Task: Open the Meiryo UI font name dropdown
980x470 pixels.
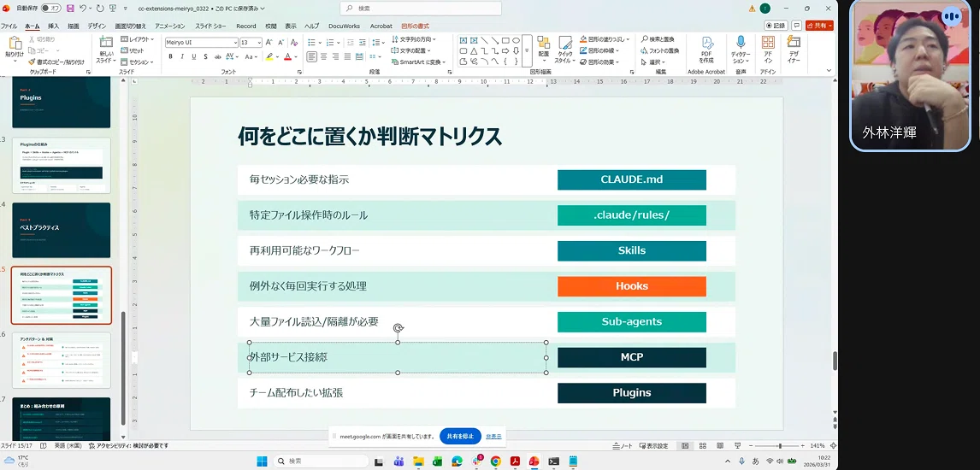Action: 235,43
